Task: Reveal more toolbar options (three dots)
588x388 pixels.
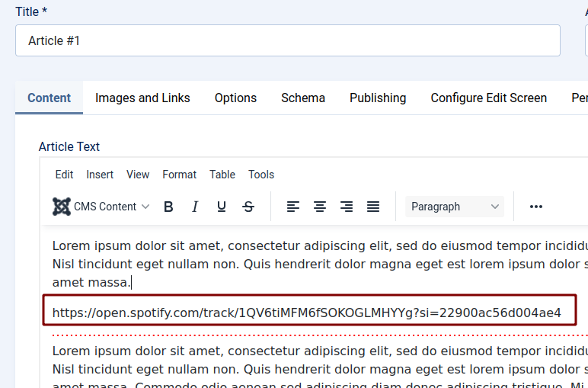Action: 536,207
